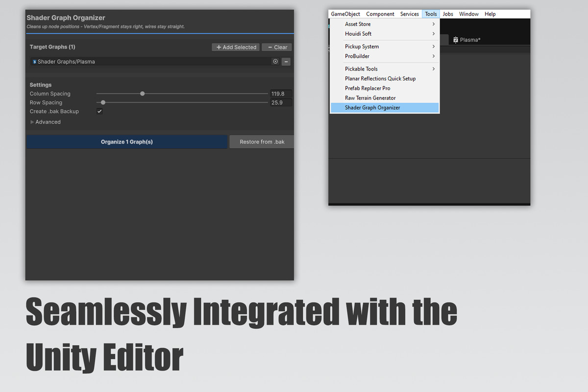Expand the Advanced settings foldout
This screenshot has width=588, height=392.
32,122
